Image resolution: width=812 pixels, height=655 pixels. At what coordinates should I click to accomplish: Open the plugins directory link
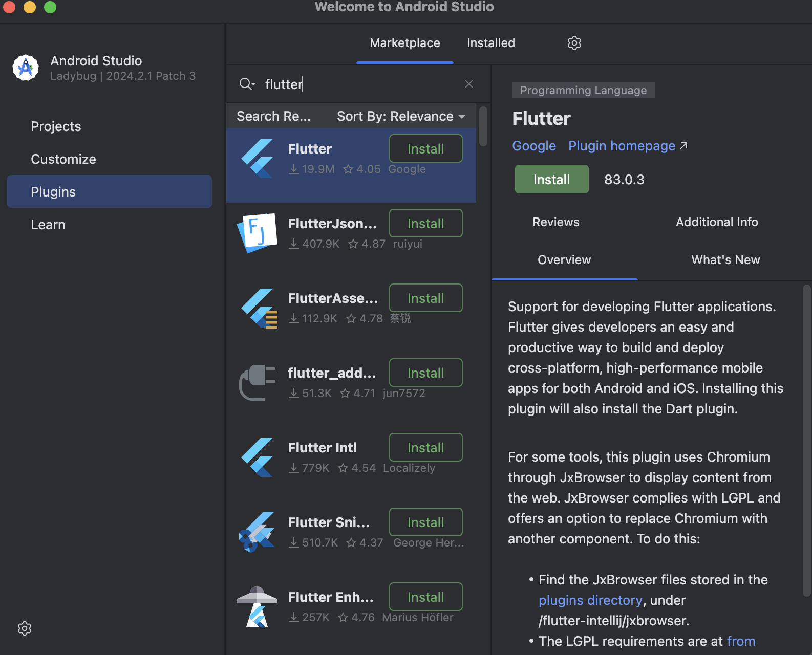point(590,600)
